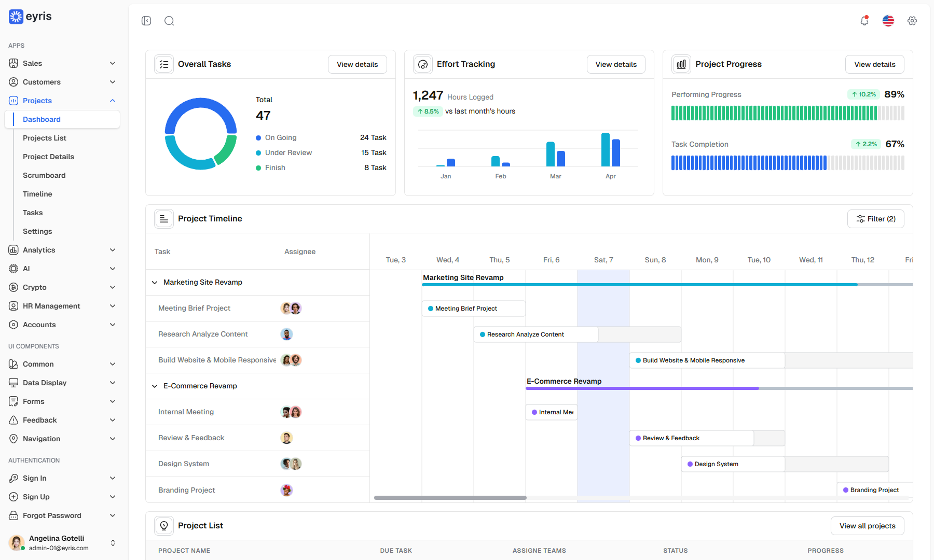934x560 pixels.
Task: Open the timeline Filter (2) button
Action: [876, 219]
